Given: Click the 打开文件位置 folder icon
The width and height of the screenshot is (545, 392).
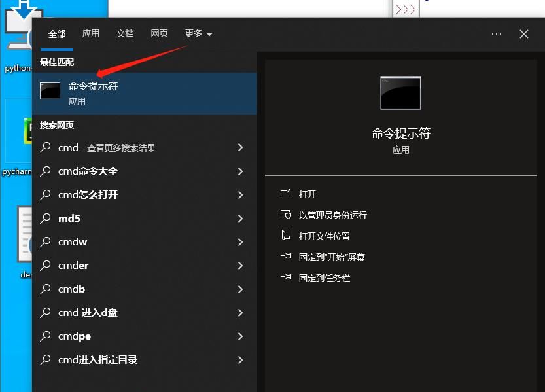Looking at the screenshot, I should (285, 236).
